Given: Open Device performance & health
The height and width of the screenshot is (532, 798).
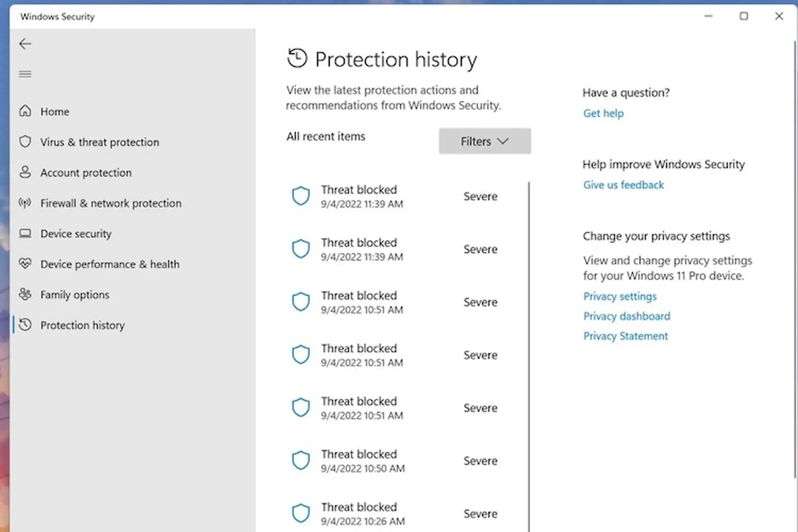Looking at the screenshot, I should [x=110, y=264].
